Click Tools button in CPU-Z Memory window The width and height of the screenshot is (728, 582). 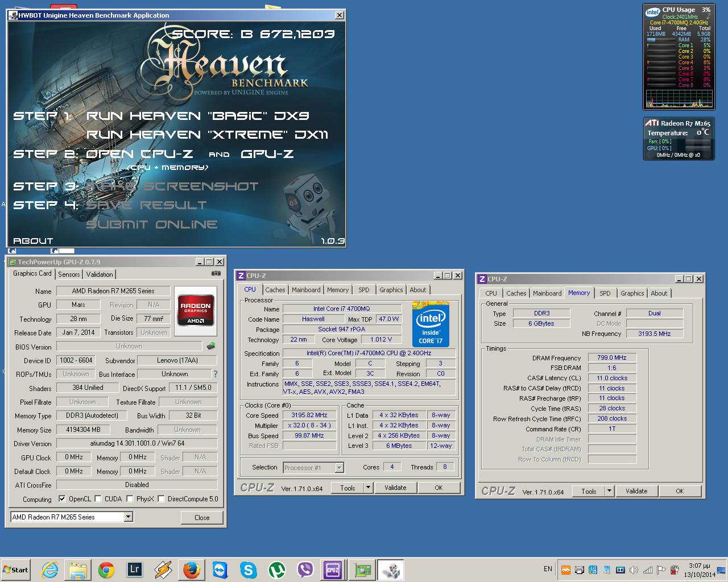click(589, 491)
